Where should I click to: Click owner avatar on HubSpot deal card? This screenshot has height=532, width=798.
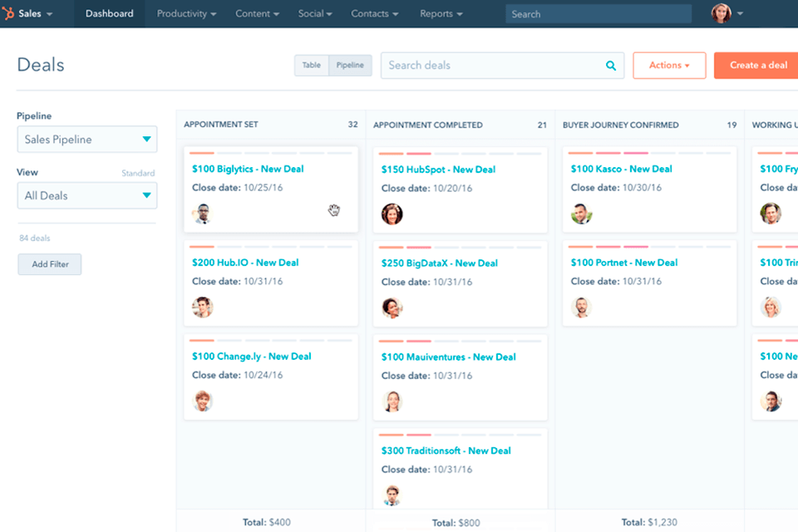coord(392,214)
